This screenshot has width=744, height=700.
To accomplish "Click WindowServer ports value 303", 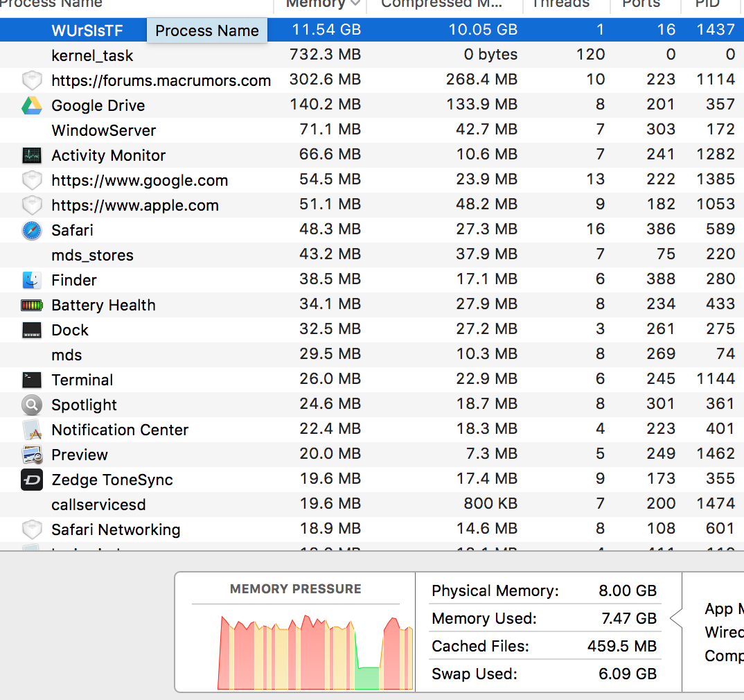I will click(x=660, y=129).
